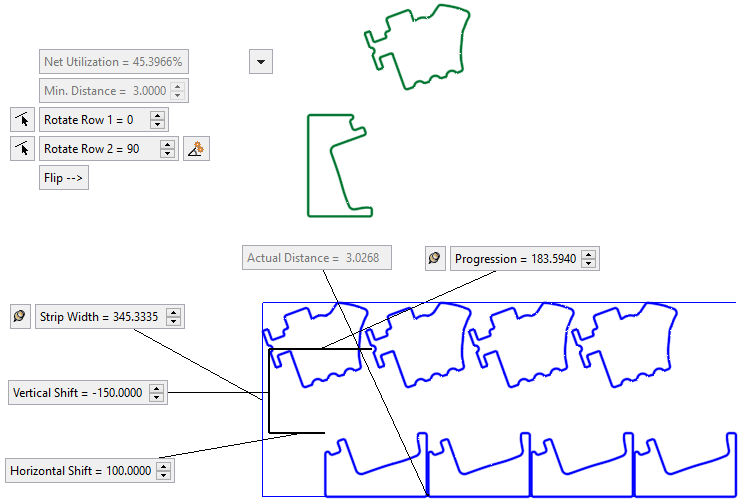Increase the Rotate Row 2 angle with up arrow
This screenshot has width=745, height=504.
coord(167,145)
